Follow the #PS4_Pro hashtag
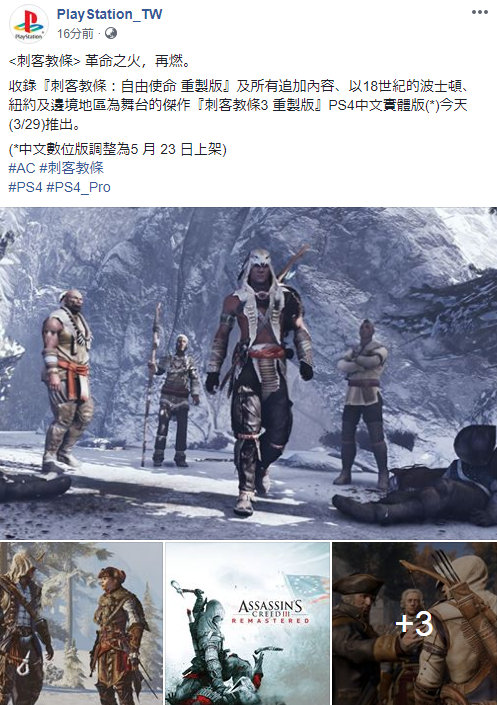The width and height of the screenshot is (497, 705). 78,187
